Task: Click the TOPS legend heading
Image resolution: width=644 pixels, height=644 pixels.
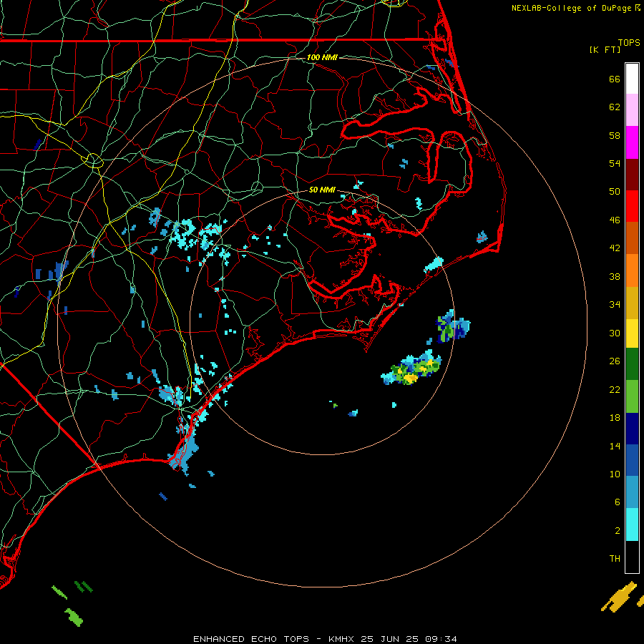Action: (x=629, y=43)
